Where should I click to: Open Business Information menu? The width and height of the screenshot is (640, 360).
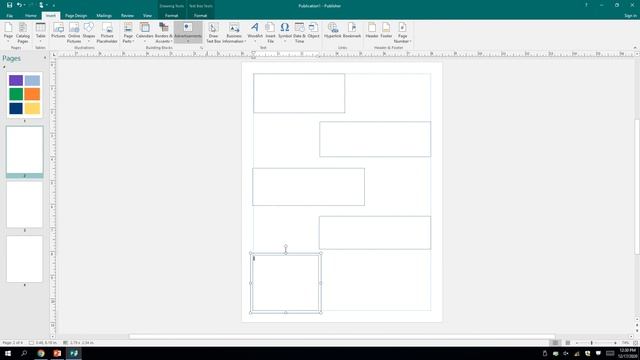tap(234, 33)
